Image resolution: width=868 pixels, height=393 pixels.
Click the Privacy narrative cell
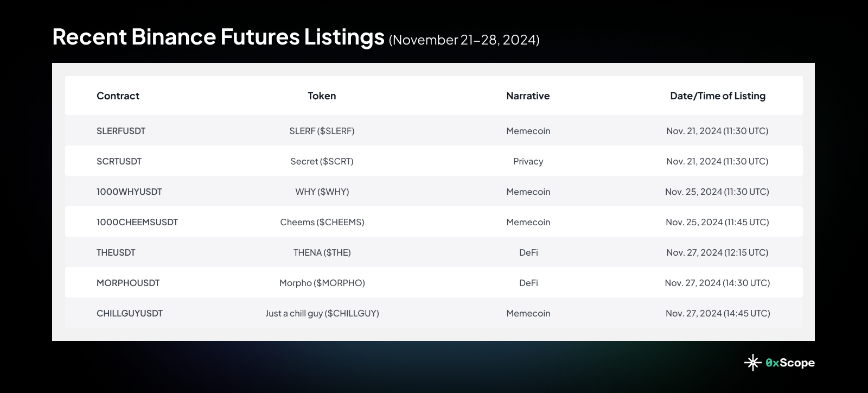[528, 161]
